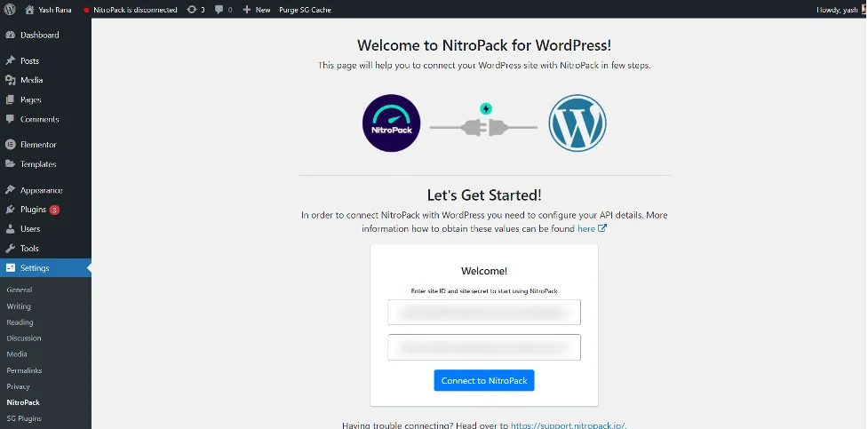Click the Comments icon in sidebar
This screenshot has height=429, width=868.
point(10,119)
